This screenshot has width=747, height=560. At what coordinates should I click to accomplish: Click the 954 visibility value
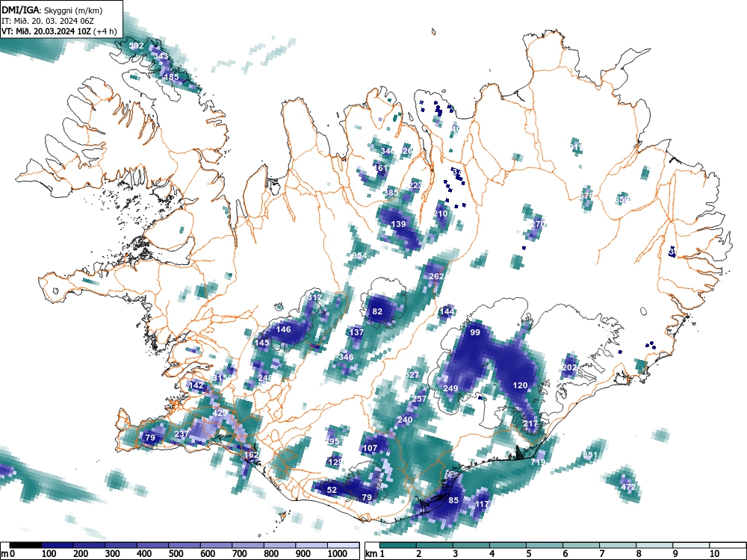(x=360, y=255)
